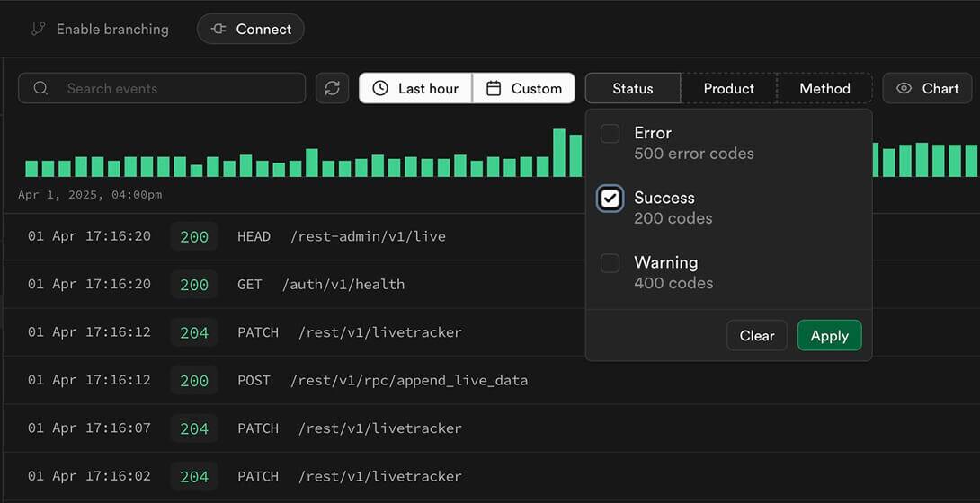Click the first bar of the events chart

click(31, 169)
